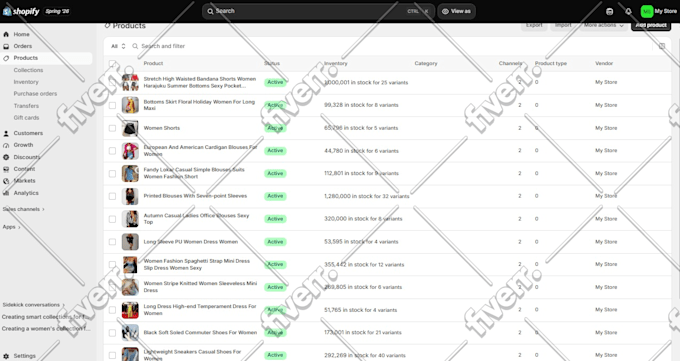The width and height of the screenshot is (680, 361).
Task: Click '1,280,000 in stock for 32 variants'
Action: click(x=366, y=196)
